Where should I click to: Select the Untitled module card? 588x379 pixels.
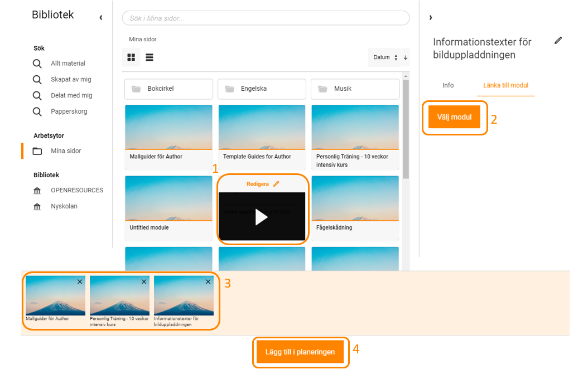click(x=168, y=208)
